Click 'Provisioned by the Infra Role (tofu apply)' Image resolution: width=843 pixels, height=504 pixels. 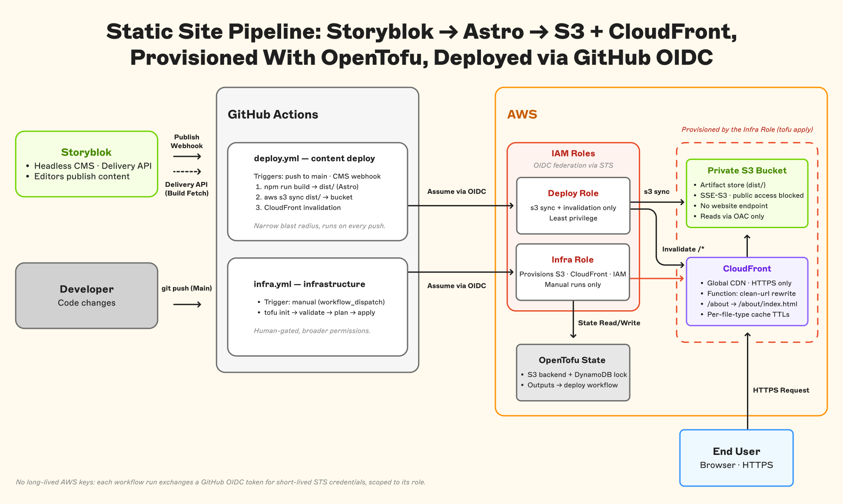pos(747,129)
